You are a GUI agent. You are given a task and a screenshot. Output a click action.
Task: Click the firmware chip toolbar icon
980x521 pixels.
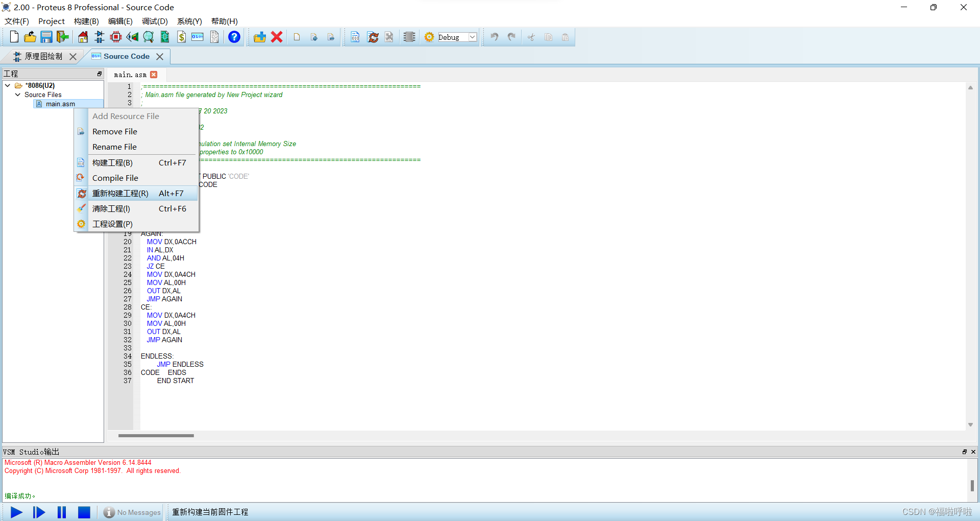coord(409,37)
